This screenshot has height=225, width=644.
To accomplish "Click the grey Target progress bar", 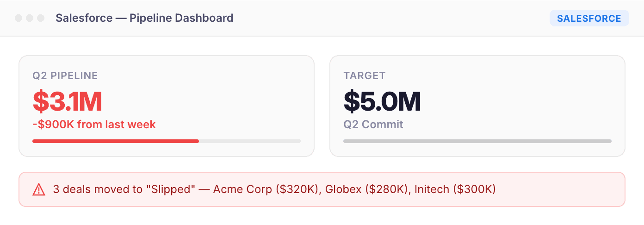I will pos(477,141).
